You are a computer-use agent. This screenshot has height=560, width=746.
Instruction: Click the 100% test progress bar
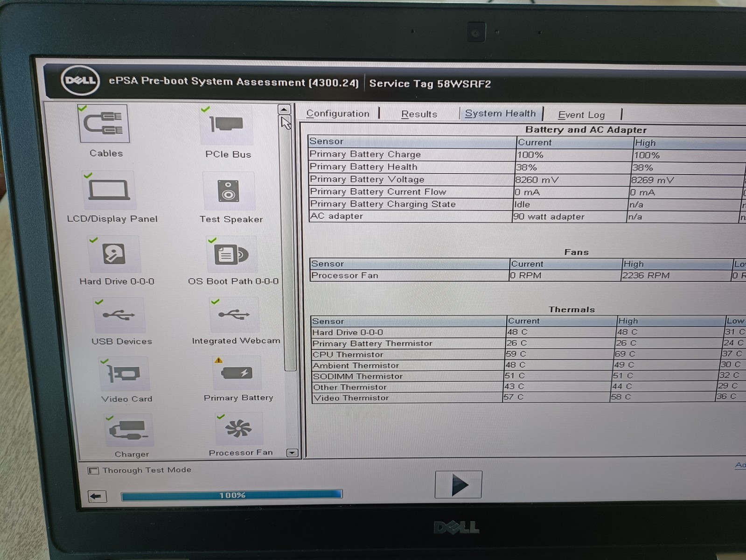pyautogui.click(x=232, y=495)
